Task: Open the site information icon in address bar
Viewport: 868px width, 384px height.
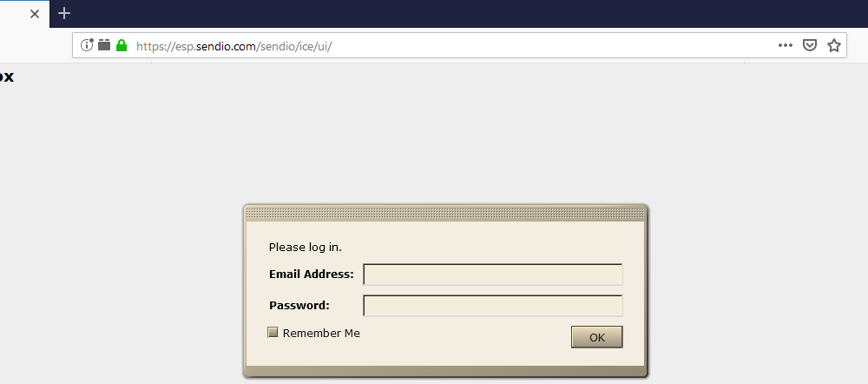Action: [87, 45]
